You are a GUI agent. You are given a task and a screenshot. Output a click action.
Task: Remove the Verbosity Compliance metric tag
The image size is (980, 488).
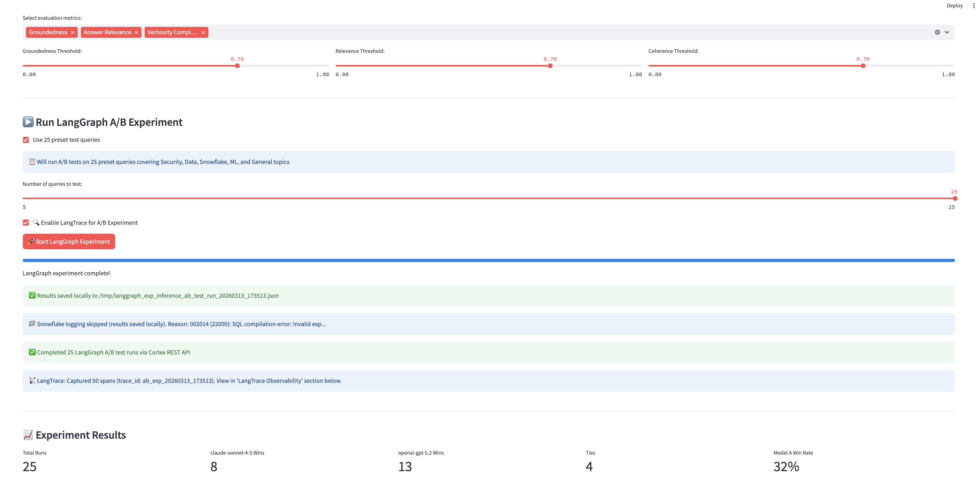click(x=203, y=32)
